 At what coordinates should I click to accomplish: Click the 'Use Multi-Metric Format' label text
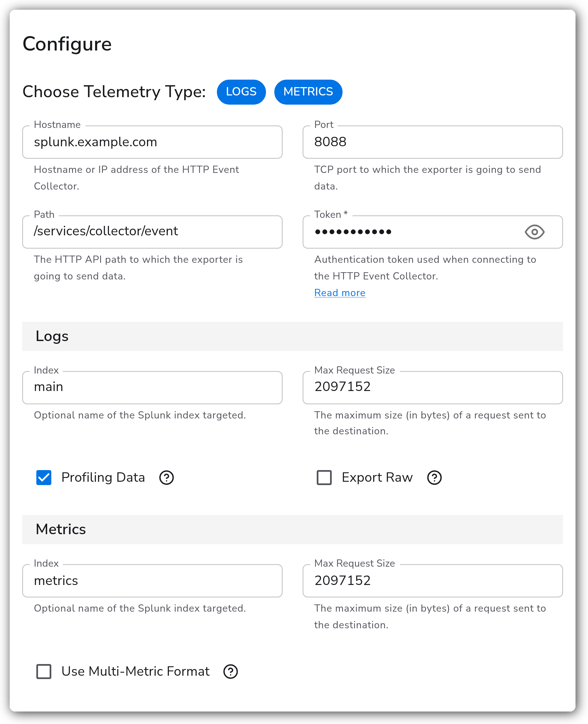click(135, 671)
